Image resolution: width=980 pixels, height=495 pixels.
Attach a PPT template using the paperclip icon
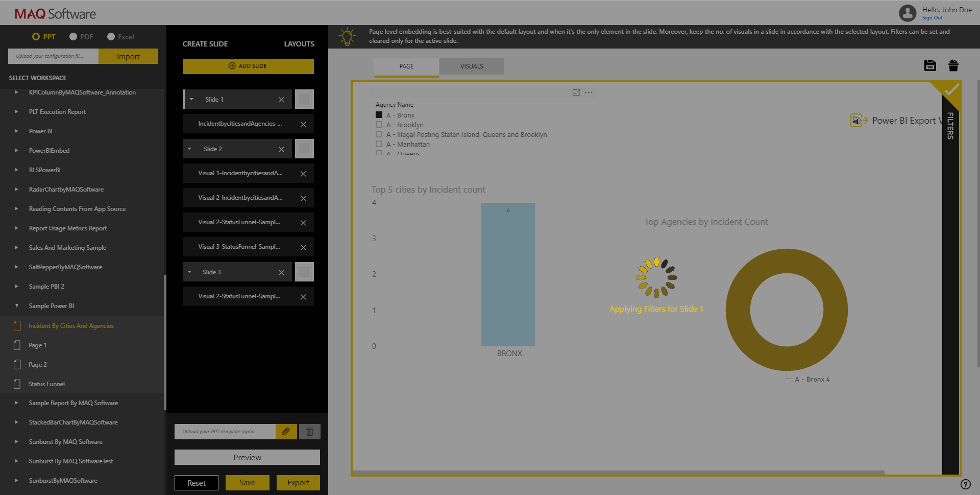point(286,431)
